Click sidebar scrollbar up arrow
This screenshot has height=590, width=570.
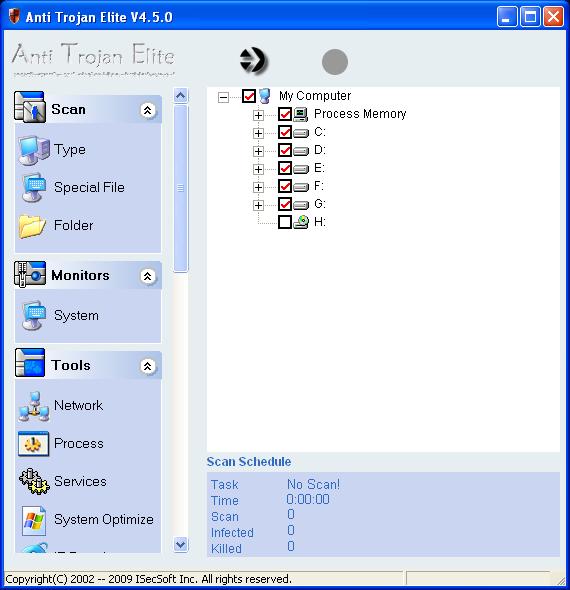coord(181,96)
